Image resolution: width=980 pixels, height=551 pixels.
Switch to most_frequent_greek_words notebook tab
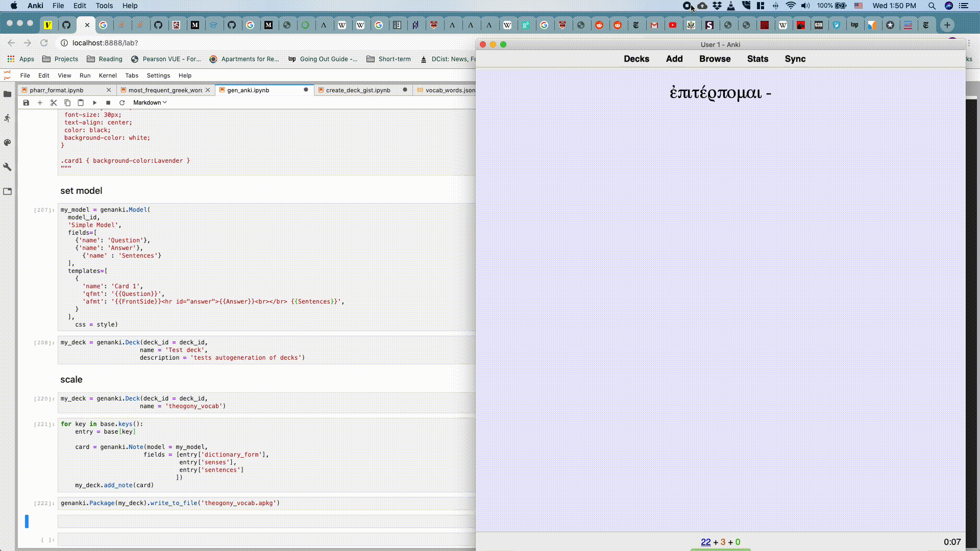tap(165, 90)
